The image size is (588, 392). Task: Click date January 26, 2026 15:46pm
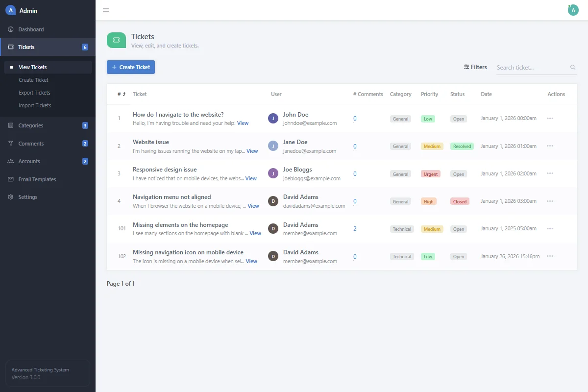[510, 256]
